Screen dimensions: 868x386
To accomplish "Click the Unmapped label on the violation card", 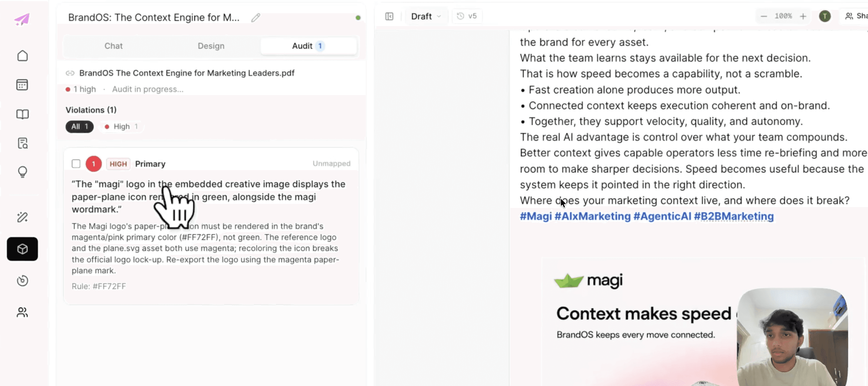I will click(332, 164).
